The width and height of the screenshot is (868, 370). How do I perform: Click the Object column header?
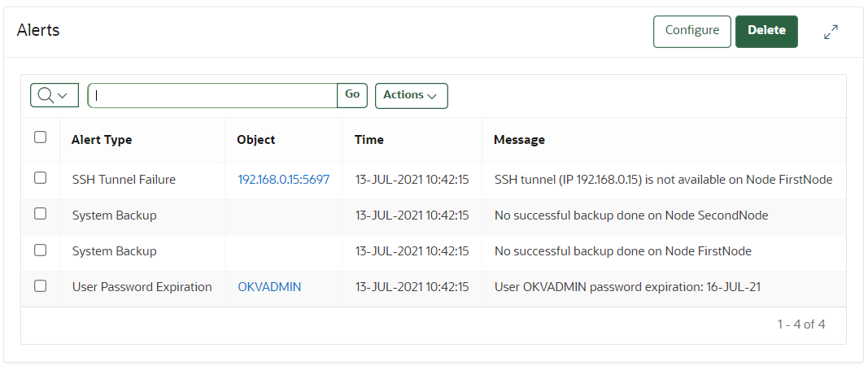tap(255, 140)
